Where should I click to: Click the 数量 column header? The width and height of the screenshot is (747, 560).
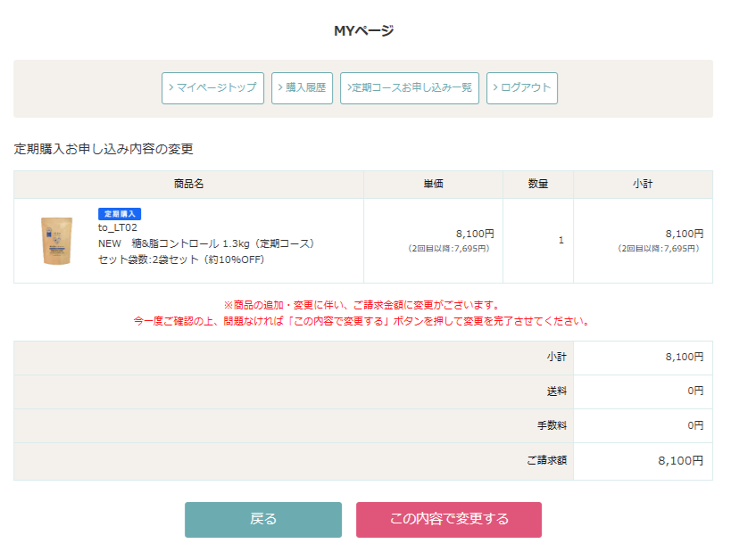(537, 185)
